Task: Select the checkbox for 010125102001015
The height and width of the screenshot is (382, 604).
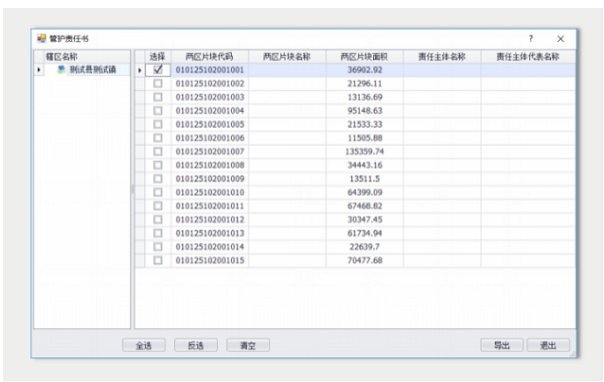Action: point(158,260)
